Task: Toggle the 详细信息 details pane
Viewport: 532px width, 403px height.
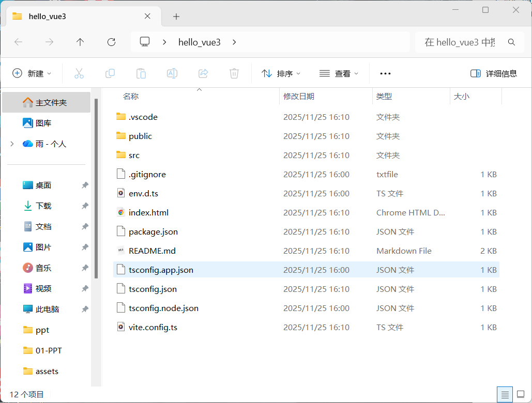Action: [x=494, y=73]
